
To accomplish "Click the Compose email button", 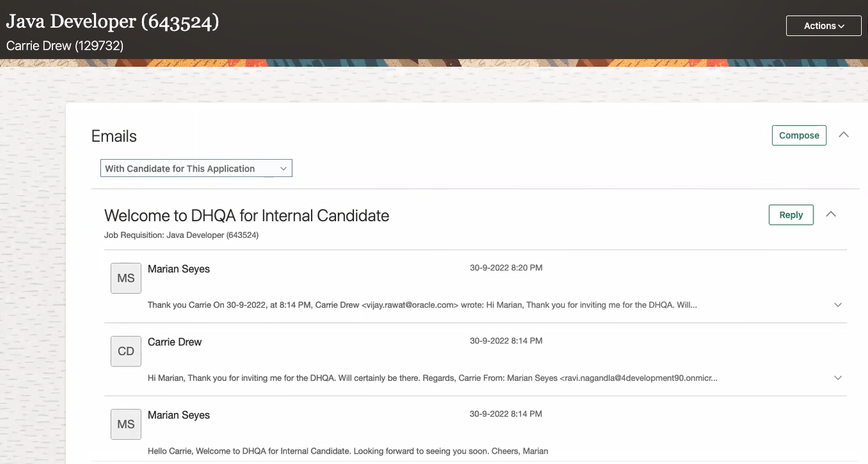I will click(799, 136).
